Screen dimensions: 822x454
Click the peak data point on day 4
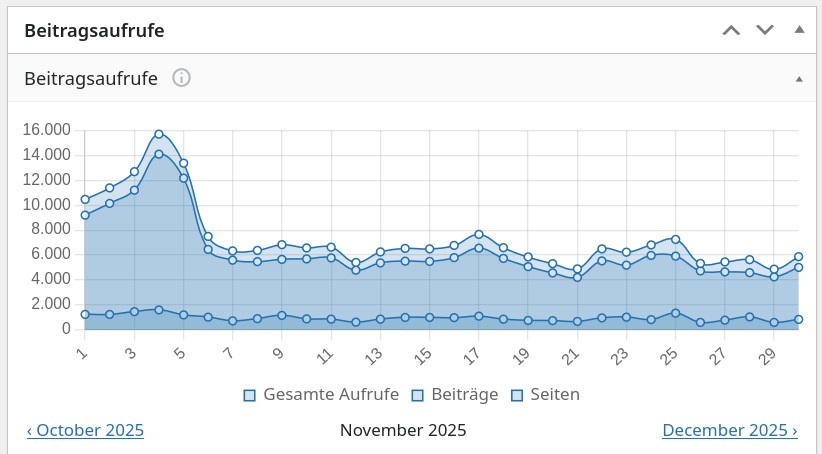[x=159, y=134]
